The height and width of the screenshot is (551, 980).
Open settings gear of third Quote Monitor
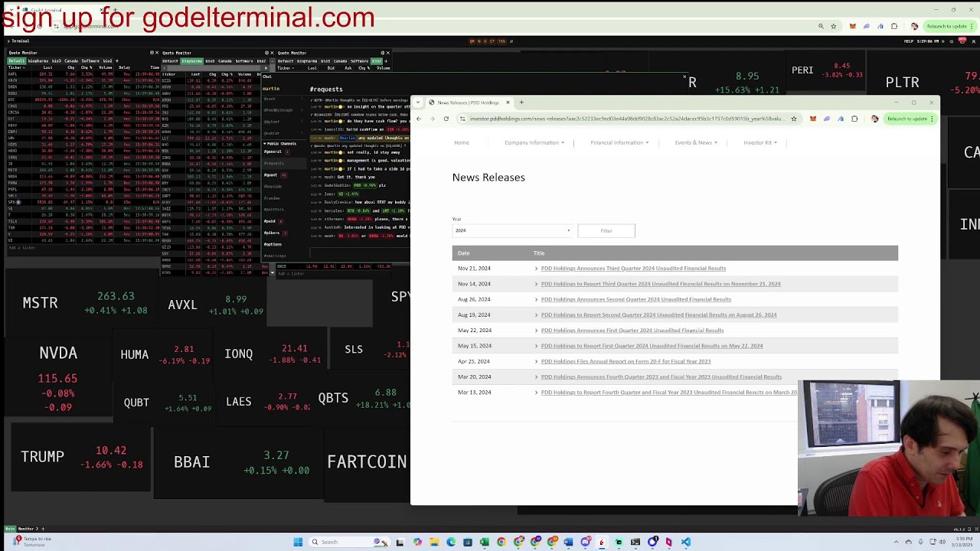[x=382, y=53]
